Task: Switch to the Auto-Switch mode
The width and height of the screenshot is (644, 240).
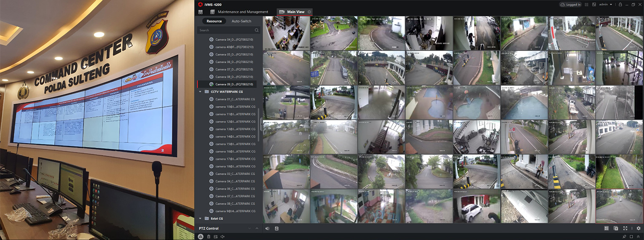Action: point(241,21)
